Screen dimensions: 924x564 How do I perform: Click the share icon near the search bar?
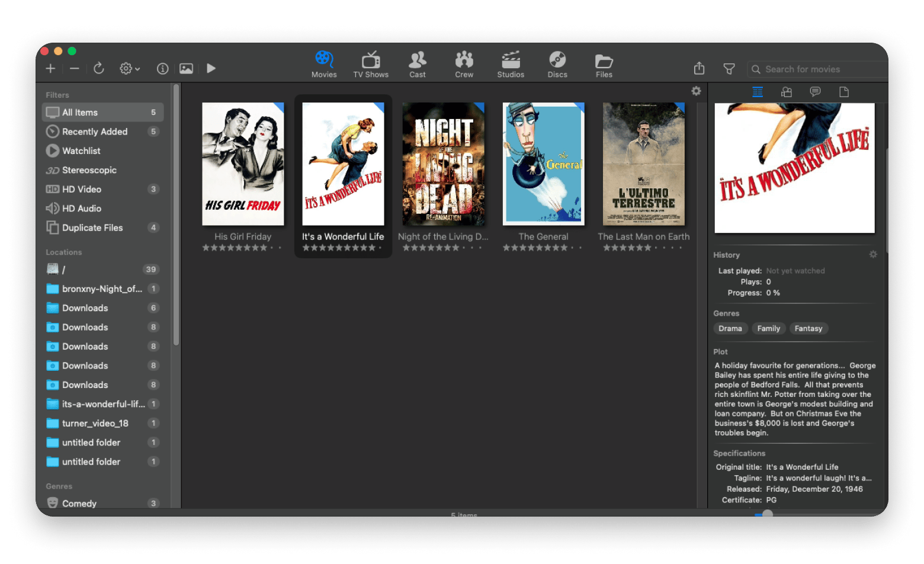[x=699, y=69]
